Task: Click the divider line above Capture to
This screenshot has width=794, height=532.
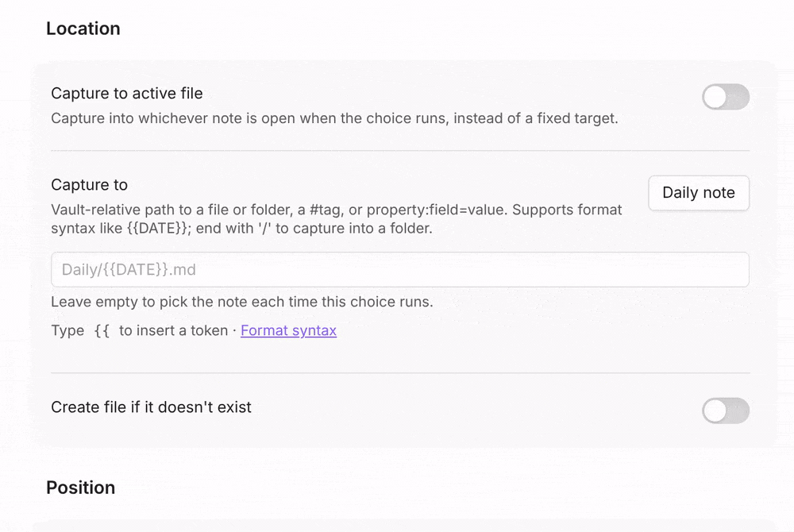Action: [400, 150]
